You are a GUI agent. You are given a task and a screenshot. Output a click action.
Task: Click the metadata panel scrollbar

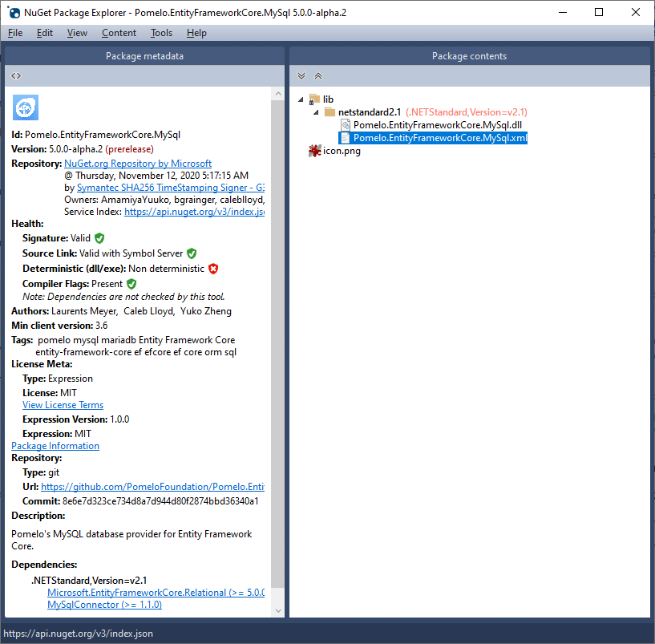(x=278, y=345)
